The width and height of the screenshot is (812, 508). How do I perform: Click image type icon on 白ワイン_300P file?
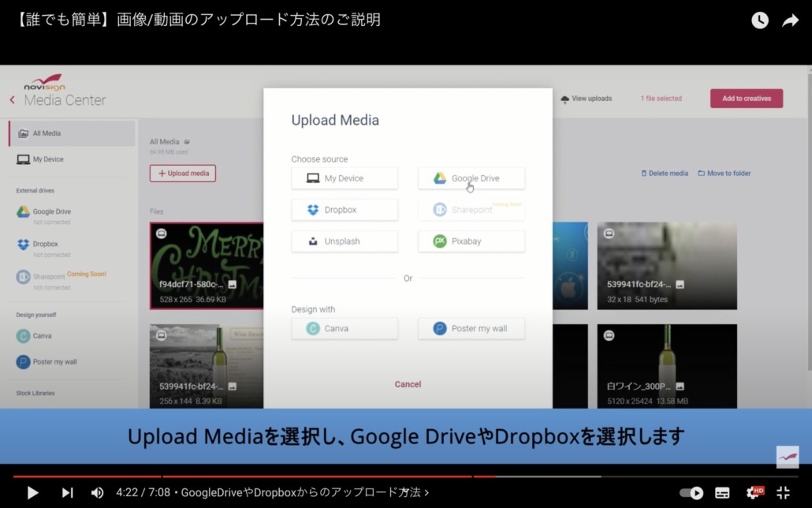pyautogui.click(x=680, y=387)
